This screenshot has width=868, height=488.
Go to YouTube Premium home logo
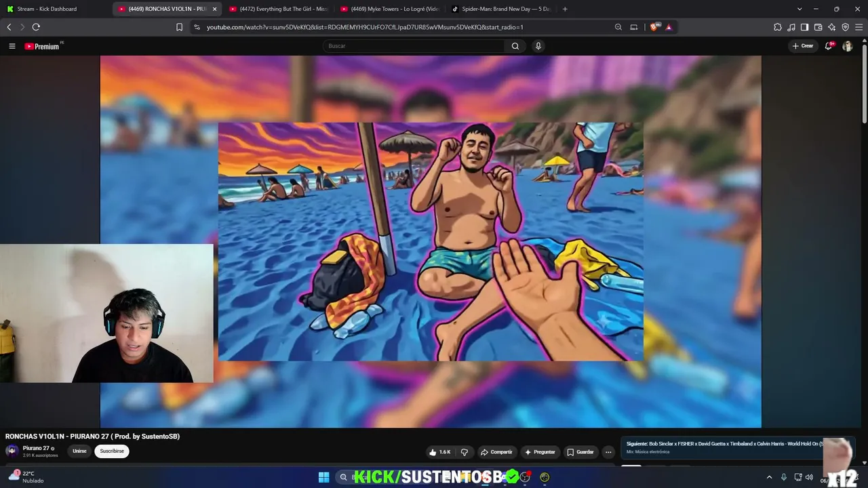pos(42,46)
